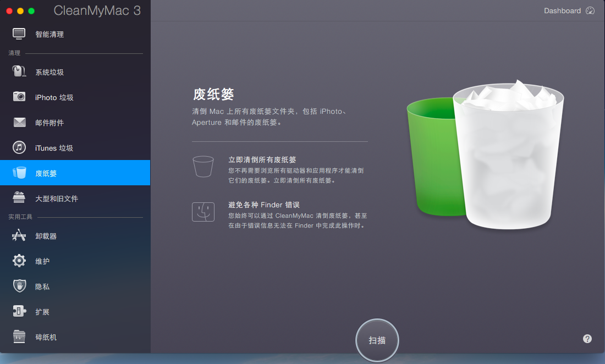This screenshot has width=605, height=364.
Task: Click the 清理 section label
Action: (x=14, y=53)
